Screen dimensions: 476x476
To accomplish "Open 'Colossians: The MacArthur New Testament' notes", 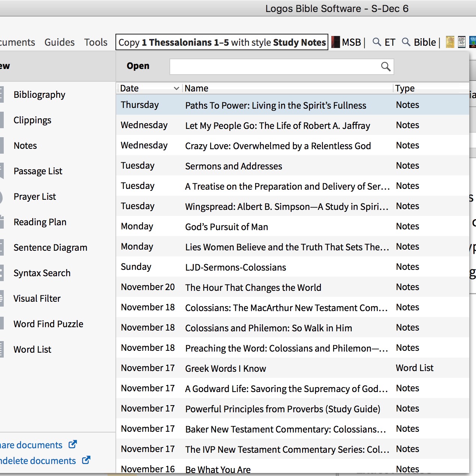I will coord(292,307).
